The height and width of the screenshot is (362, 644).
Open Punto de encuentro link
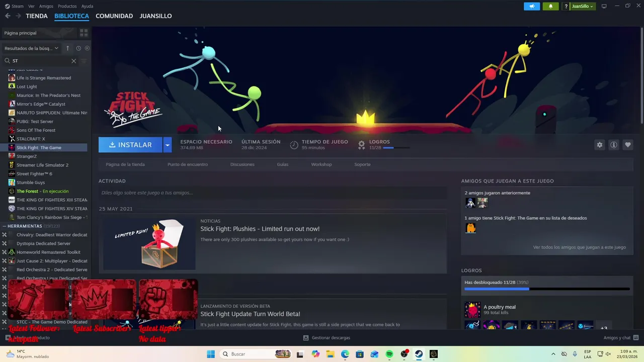click(188, 164)
